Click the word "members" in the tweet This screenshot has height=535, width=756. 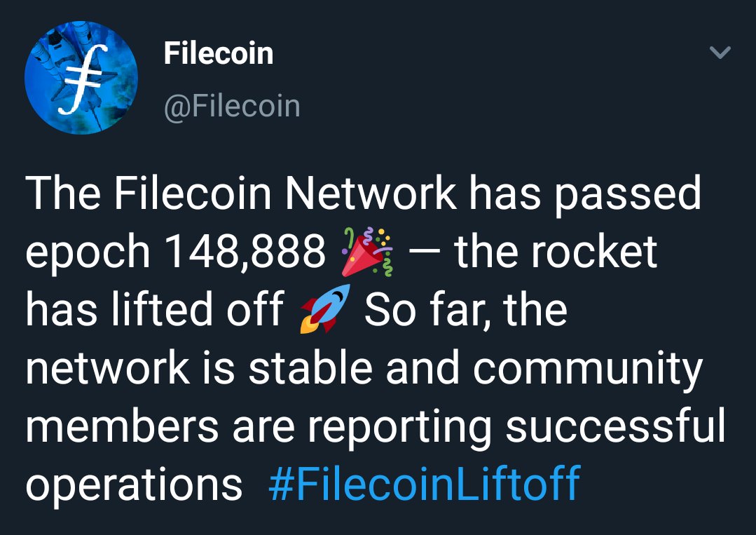tap(122, 424)
